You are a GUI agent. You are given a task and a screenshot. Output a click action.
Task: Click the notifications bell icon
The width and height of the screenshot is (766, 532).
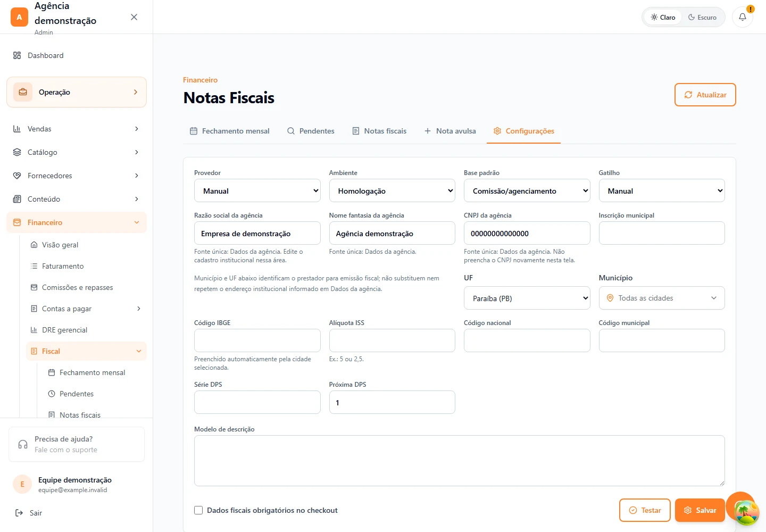pyautogui.click(x=743, y=17)
